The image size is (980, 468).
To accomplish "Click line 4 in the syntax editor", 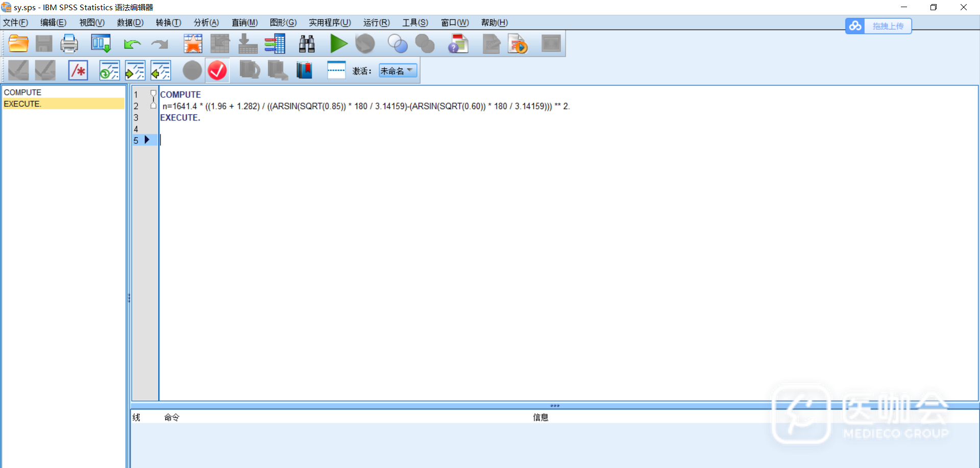I will click(x=306, y=129).
